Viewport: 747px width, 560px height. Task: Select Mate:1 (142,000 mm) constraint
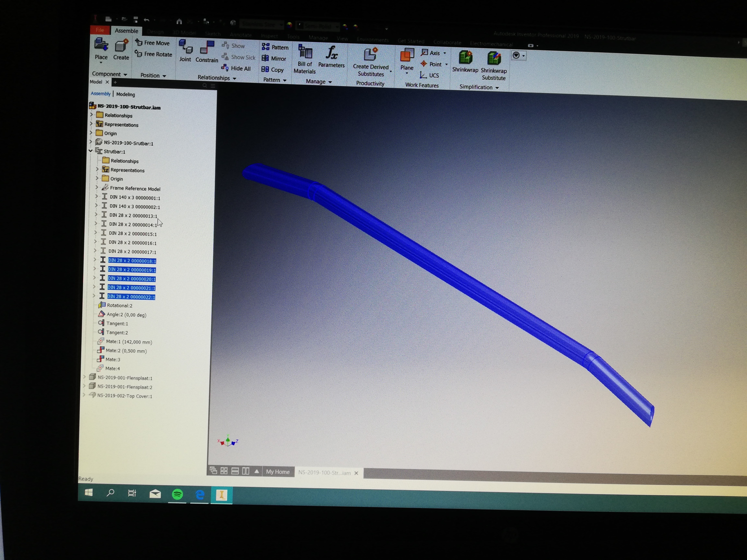point(129,342)
